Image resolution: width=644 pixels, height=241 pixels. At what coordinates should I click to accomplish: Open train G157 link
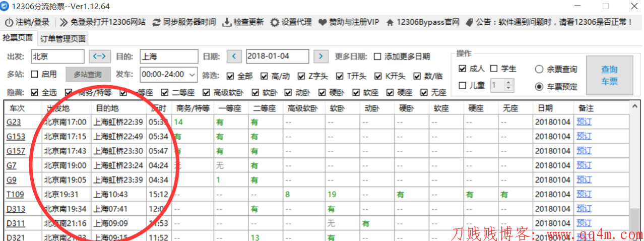15,151
